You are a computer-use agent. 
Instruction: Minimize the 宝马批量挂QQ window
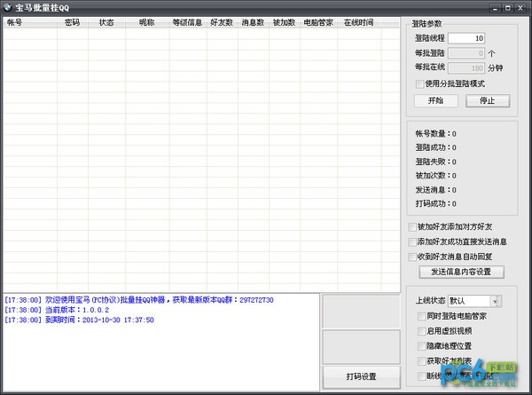[x=496, y=7]
